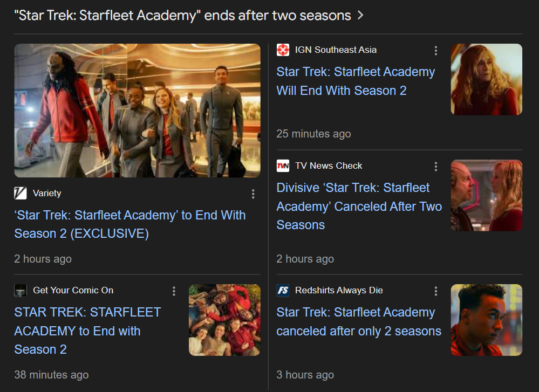Open the three-dot menu for Get Your Comic On
This screenshot has height=392, width=539.
[174, 291]
